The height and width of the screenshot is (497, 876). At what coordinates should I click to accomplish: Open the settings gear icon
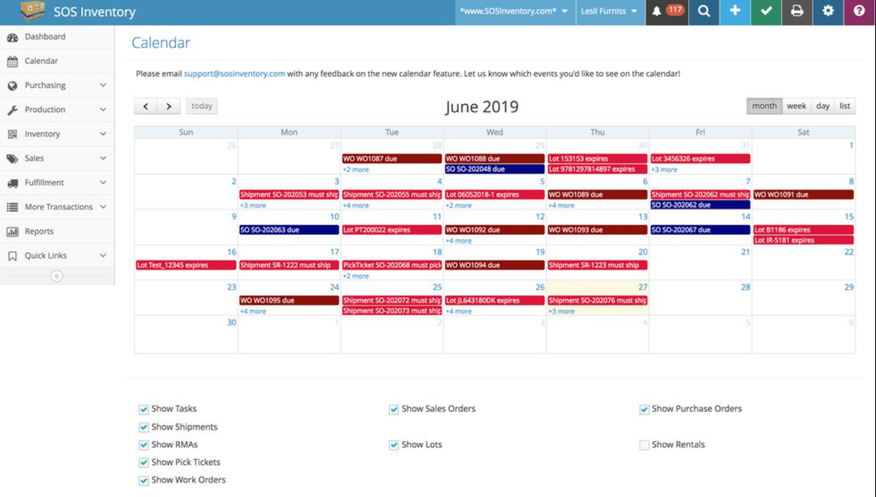828,12
